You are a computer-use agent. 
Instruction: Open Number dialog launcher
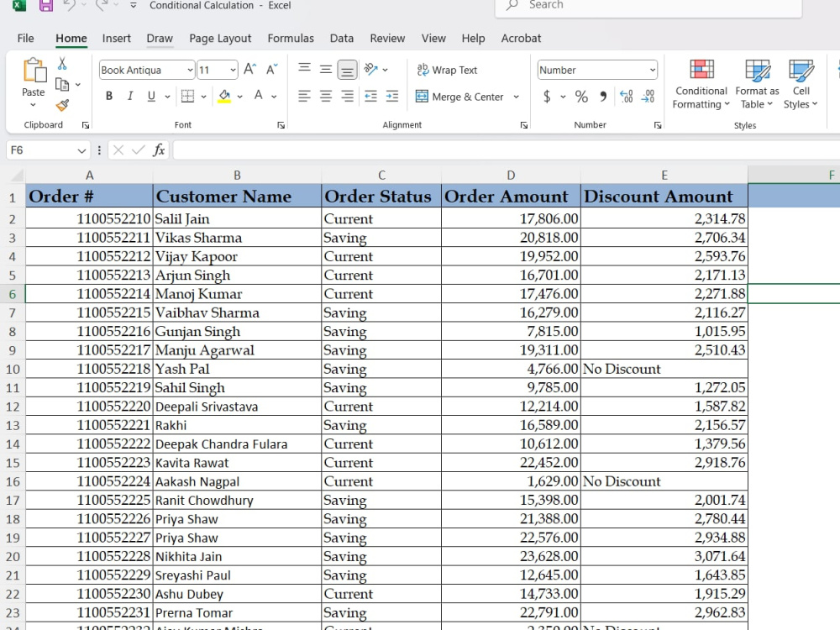658,125
